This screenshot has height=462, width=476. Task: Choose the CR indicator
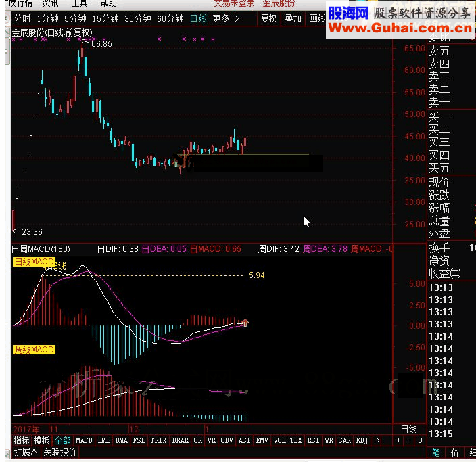(x=198, y=440)
